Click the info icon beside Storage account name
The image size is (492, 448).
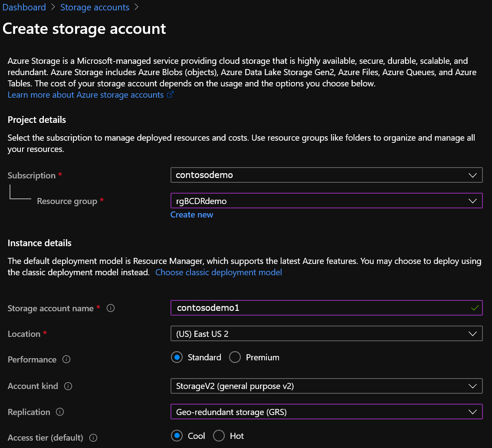click(x=110, y=308)
